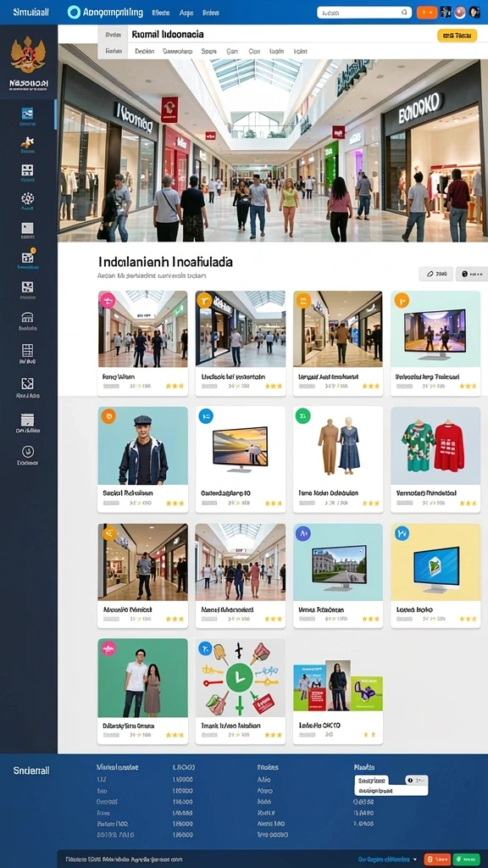Open the calendar window sidebar icon
This screenshot has width=488, height=868.
click(x=27, y=420)
